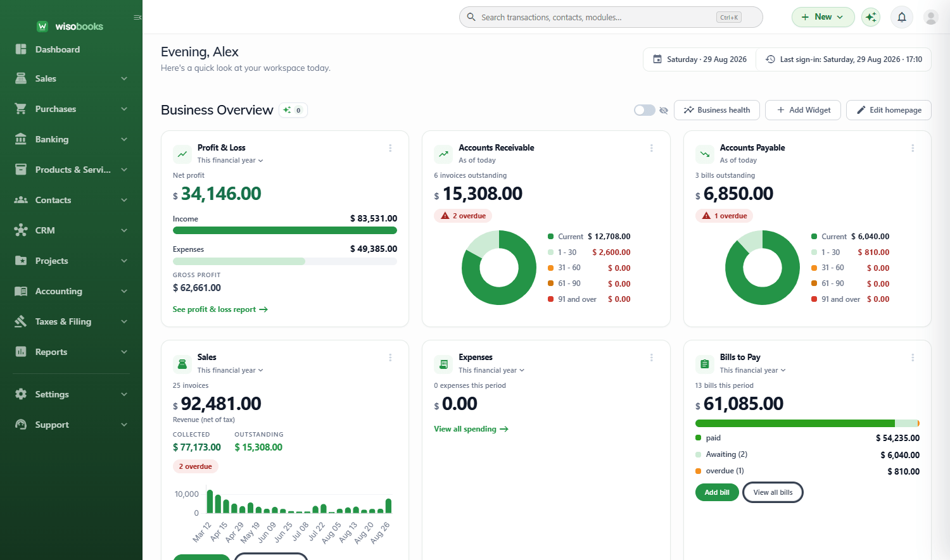Screen dimensions: 950x560
Task: Click the crossed-eye visibility icon
Action: [x=664, y=110]
